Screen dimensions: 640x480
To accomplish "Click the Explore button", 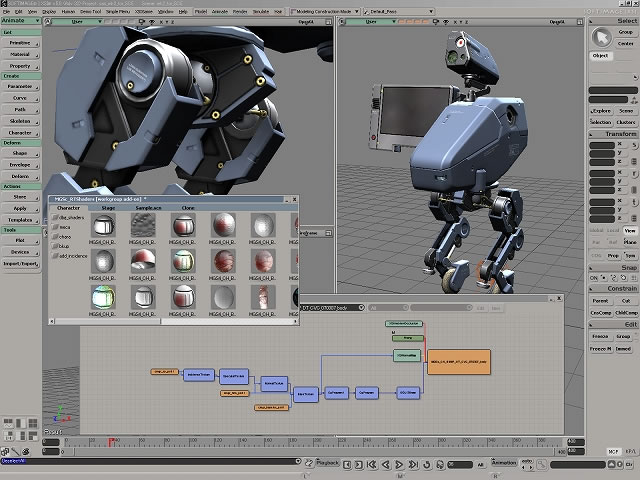I will [x=601, y=111].
